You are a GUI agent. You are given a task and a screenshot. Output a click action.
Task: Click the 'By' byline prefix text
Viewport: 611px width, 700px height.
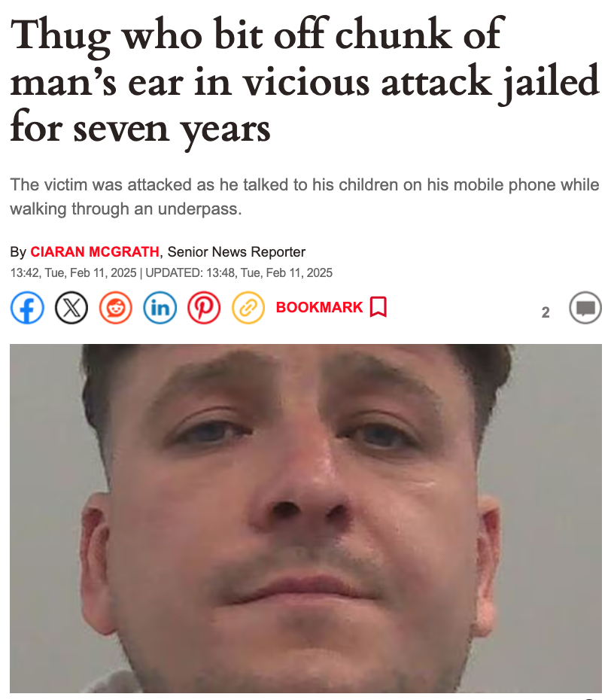coord(18,252)
